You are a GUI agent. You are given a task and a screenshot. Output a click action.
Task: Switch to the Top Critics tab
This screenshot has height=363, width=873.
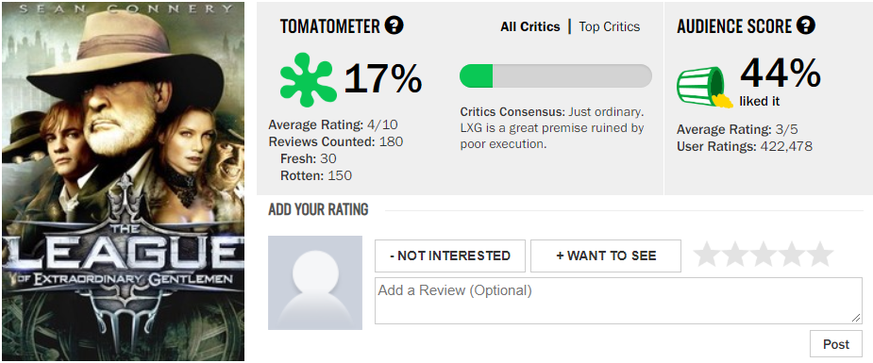coord(609,27)
